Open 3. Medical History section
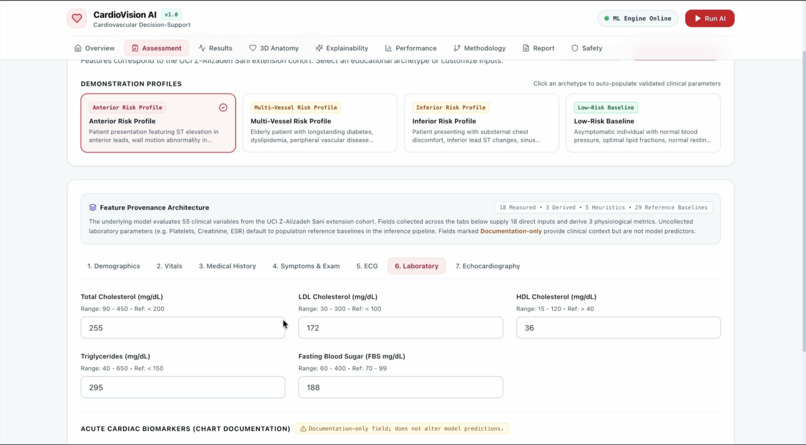Image resolution: width=806 pixels, height=445 pixels. point(227,266)
